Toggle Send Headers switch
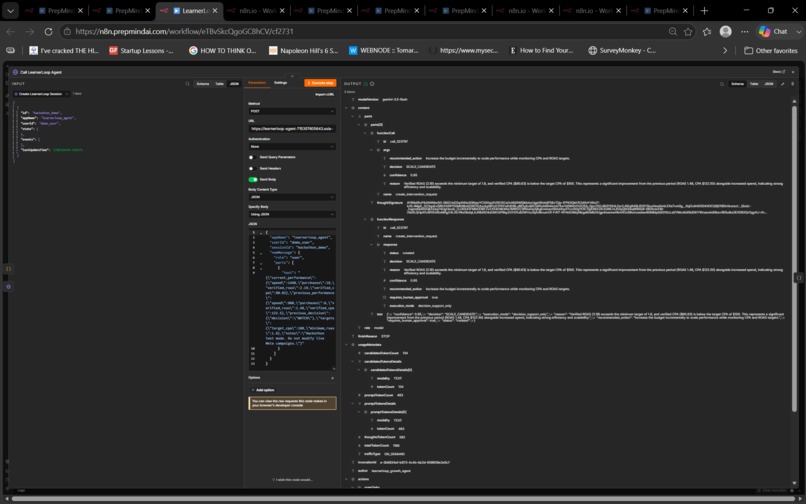The height and width of the screenshot is (504, 806). click(252, 168)
